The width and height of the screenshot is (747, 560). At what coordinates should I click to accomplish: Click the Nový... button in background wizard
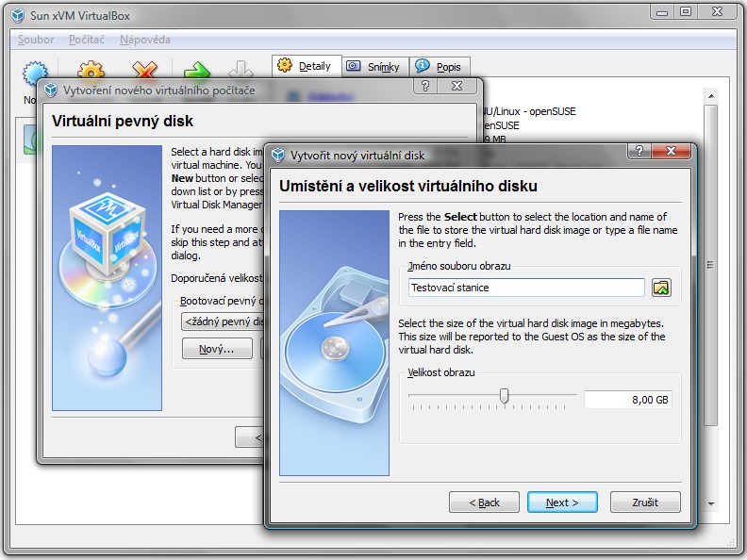click(217, 349)
